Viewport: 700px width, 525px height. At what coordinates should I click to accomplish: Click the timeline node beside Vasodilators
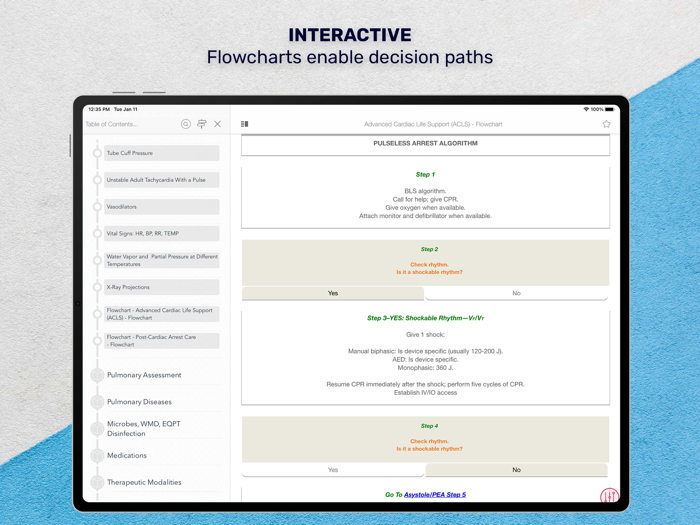97,207
